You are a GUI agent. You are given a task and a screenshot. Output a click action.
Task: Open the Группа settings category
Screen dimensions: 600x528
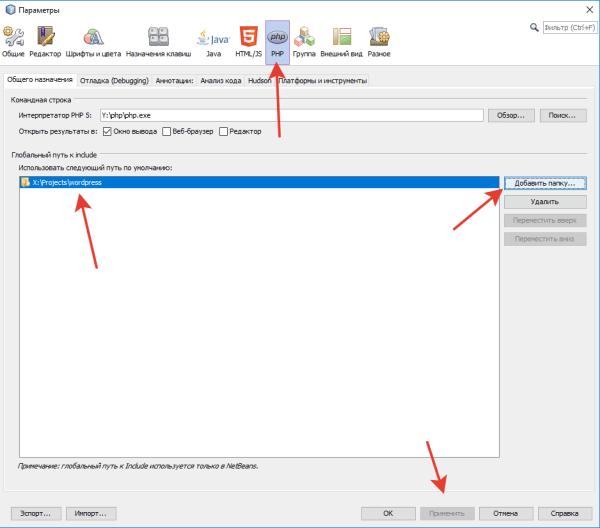[305, 42]
